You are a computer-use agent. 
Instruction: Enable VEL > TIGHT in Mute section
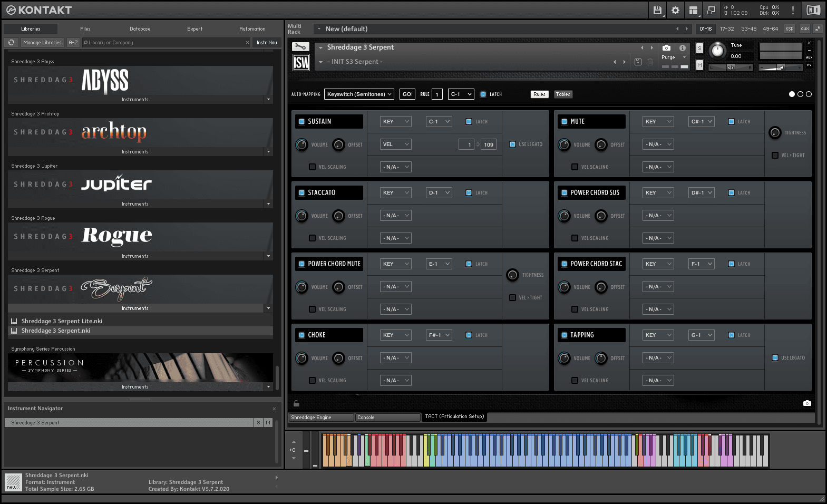[775, 156]
